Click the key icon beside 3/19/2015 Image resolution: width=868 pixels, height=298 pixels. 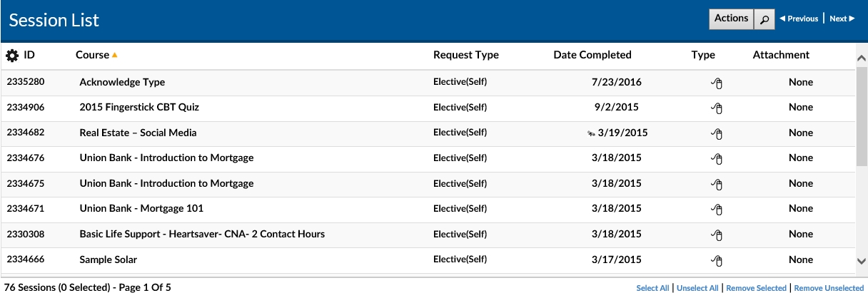591,133
